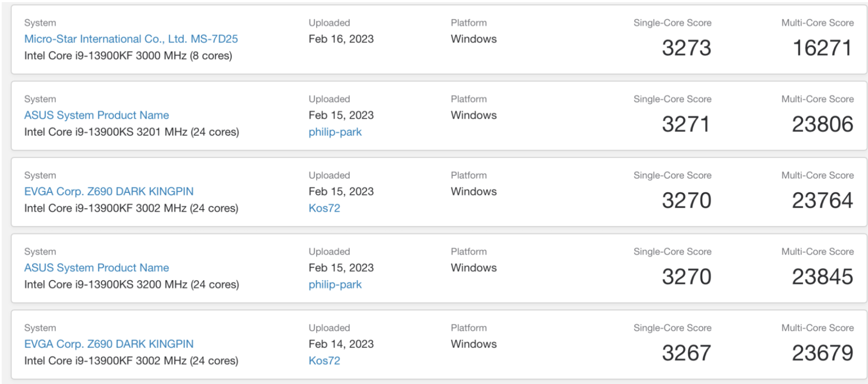
Task: Open the Micro-Star International MS-7D25 system link
Action: 131,39
